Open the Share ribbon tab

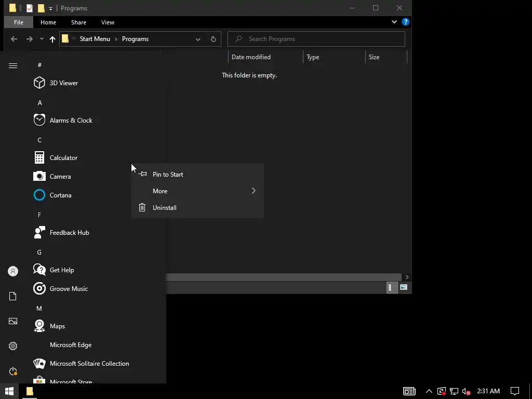[78, 22]
